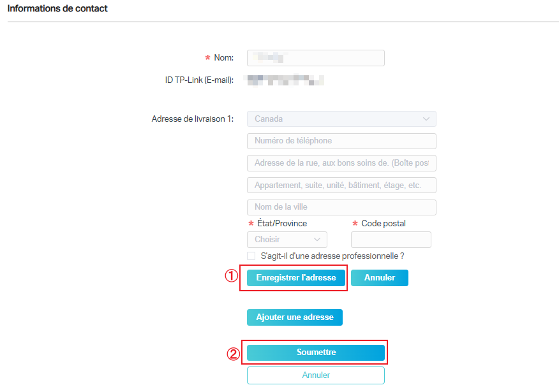Select the Code postal input box
The image size is (559, 392).
391,239
